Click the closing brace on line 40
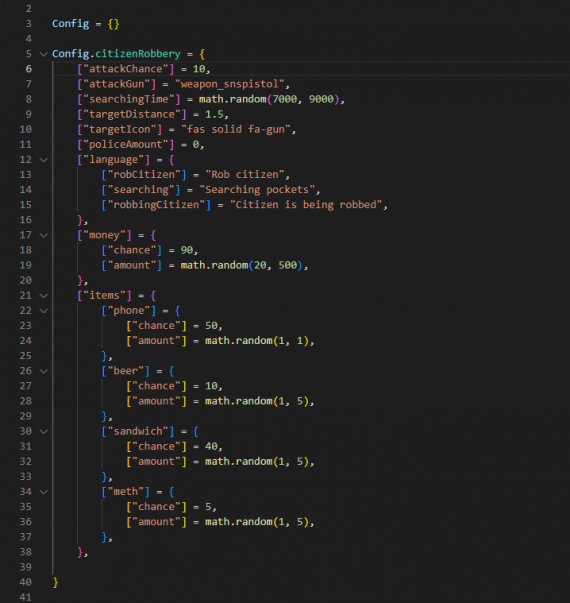 [55, 582]
